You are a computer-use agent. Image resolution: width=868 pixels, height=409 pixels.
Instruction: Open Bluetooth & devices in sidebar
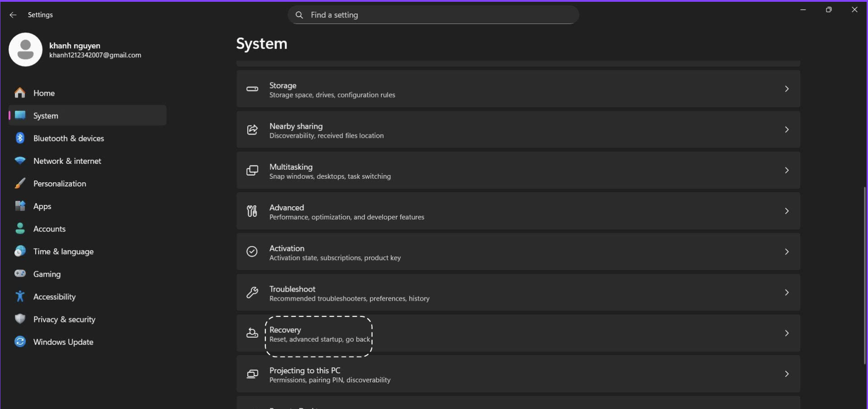(69, 138)
